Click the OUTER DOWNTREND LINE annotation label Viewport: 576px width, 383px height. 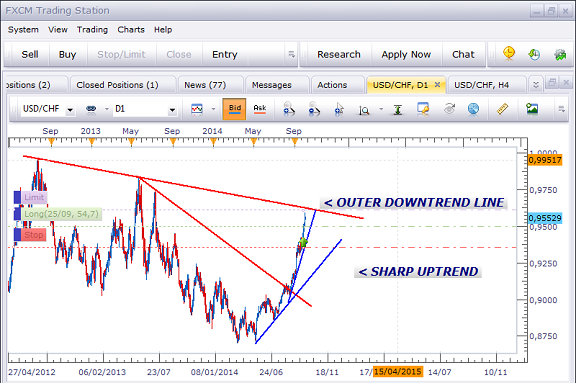coord(414,203)
